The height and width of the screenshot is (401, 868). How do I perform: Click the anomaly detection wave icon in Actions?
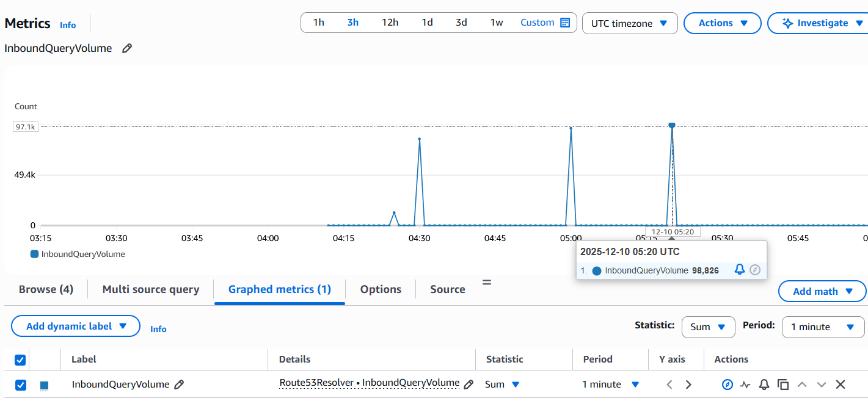pos(745,385)
